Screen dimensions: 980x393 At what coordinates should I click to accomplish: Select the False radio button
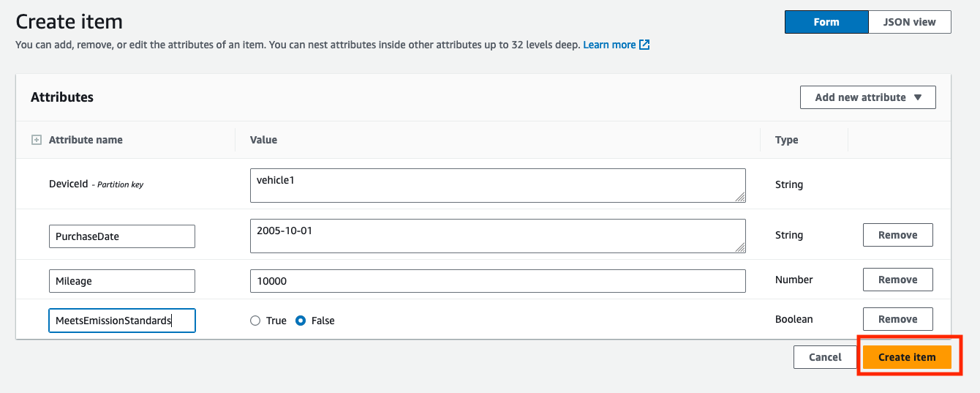pos(301,321)
